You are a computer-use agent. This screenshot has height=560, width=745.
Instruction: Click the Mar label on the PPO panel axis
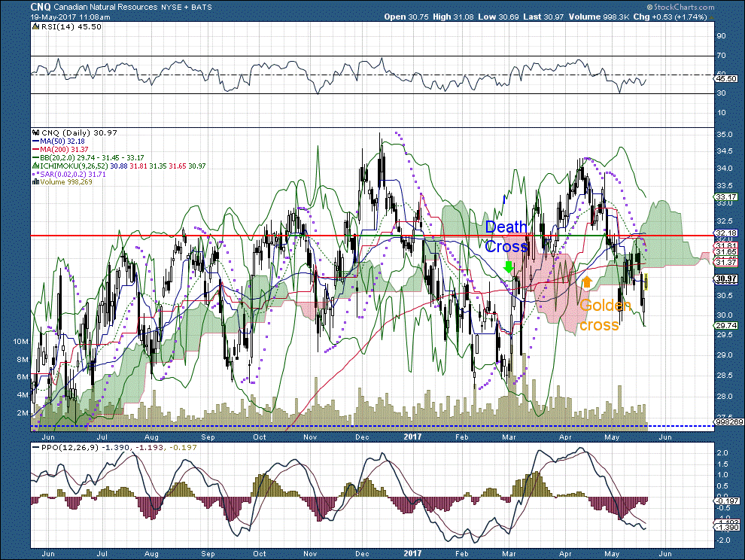[509, 554]
